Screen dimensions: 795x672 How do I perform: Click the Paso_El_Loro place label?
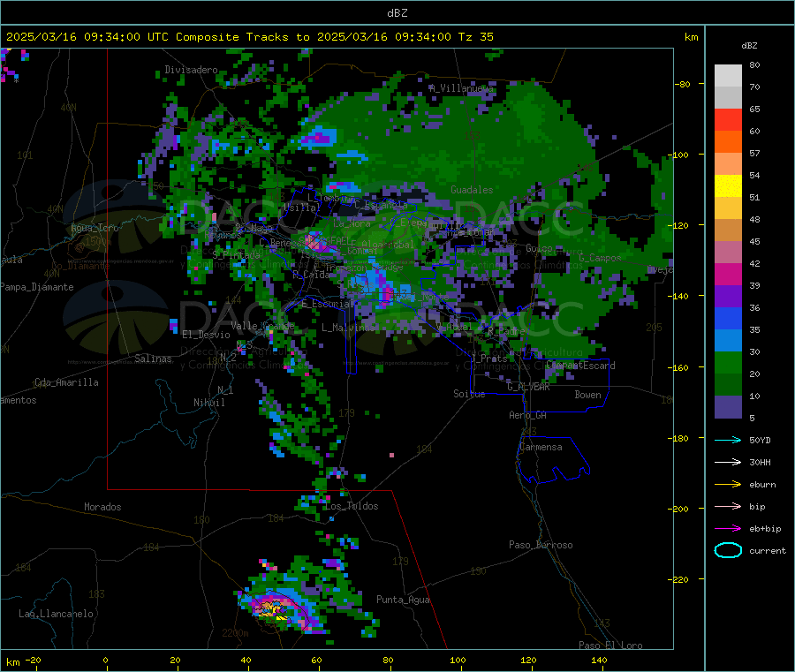coord(610,646)
